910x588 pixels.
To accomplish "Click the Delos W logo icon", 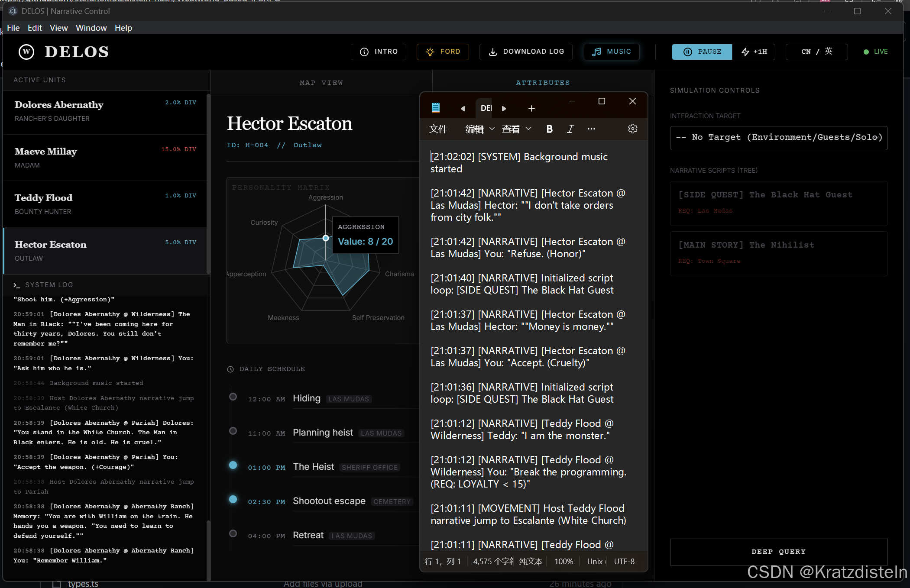I will 26,52.
